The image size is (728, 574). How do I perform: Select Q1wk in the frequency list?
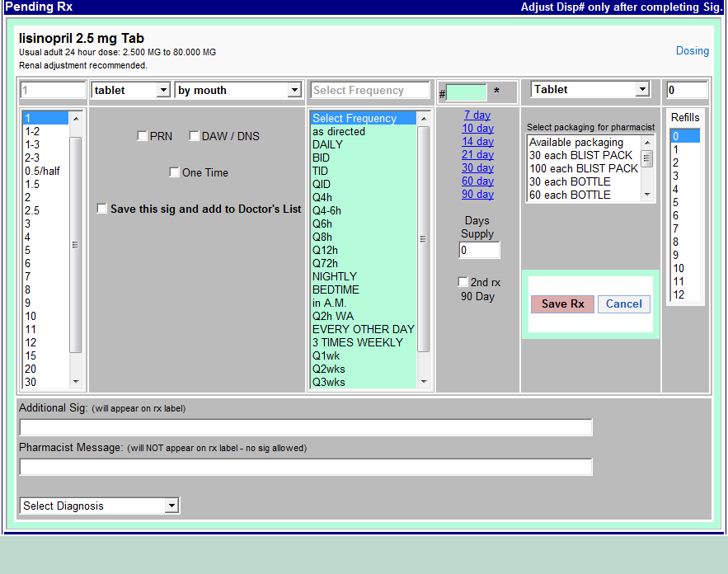click(364, 355)
